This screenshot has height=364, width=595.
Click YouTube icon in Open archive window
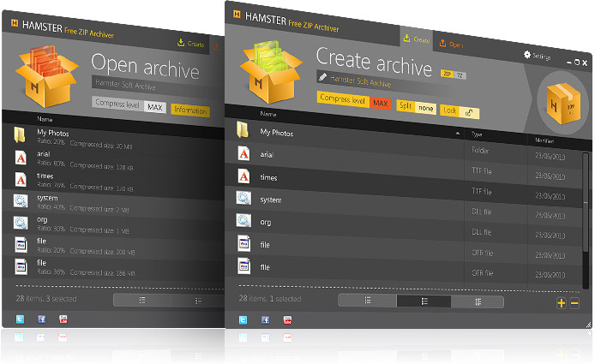pos(63,319)
